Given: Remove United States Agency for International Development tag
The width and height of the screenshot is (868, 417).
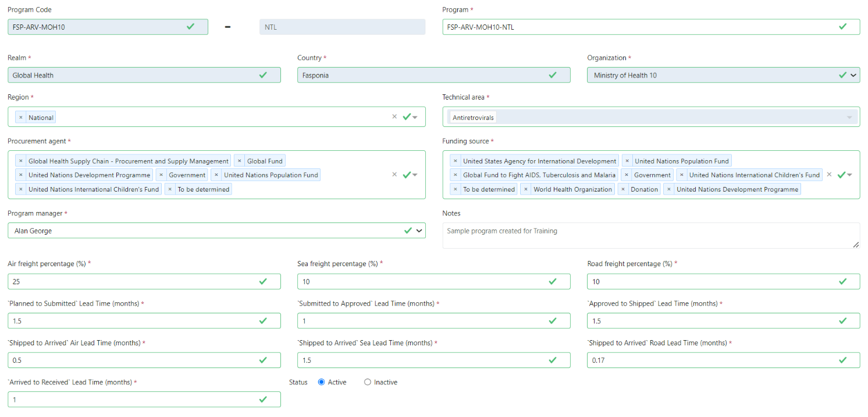Looking at the screenshot, I should 456,161.
